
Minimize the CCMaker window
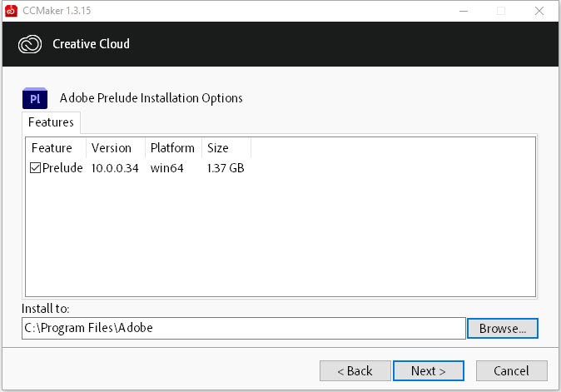[464, 11]
